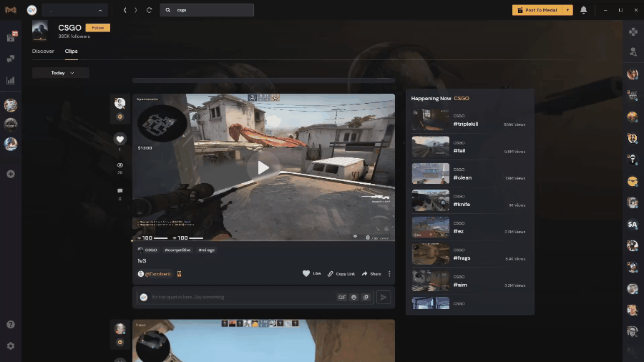This screenshot has height=362, width=644.
Task: Open the clip poster's avatar beside the video
Action: point(120,103)
